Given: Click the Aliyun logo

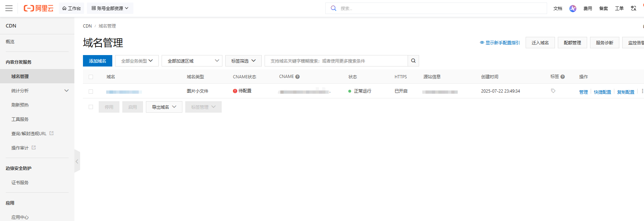Looking at the screenshot, I should [39, 8].
